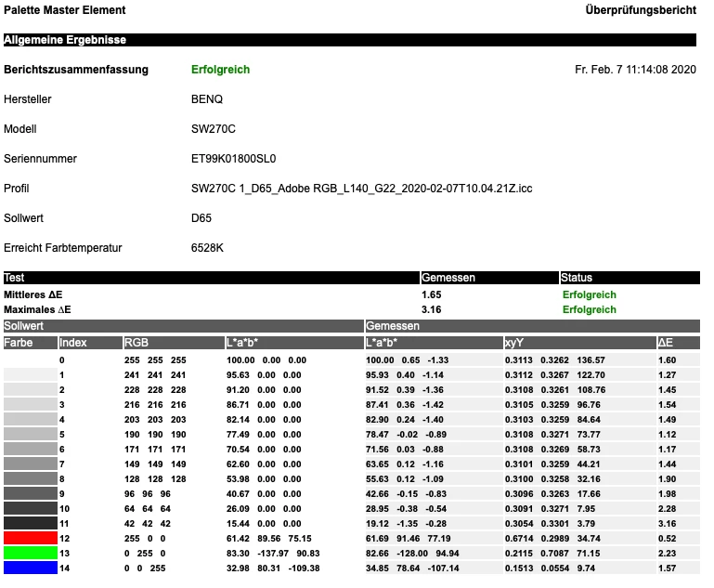Select the model value 'SW270C'
The height and width of the screenshot is (588, 714).
pyautogui.click(x=214, y=129)
